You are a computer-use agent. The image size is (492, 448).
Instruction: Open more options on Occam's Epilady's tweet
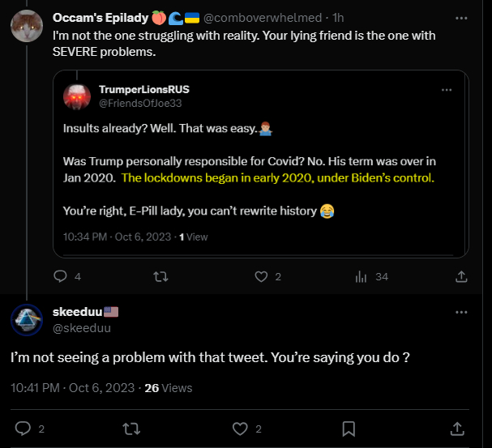point(461,17)
